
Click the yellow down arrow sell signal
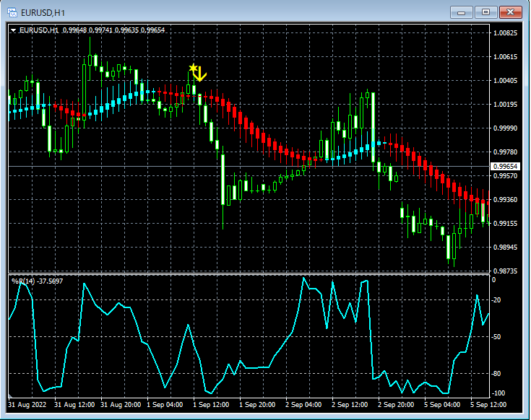[x=200, y=74]
